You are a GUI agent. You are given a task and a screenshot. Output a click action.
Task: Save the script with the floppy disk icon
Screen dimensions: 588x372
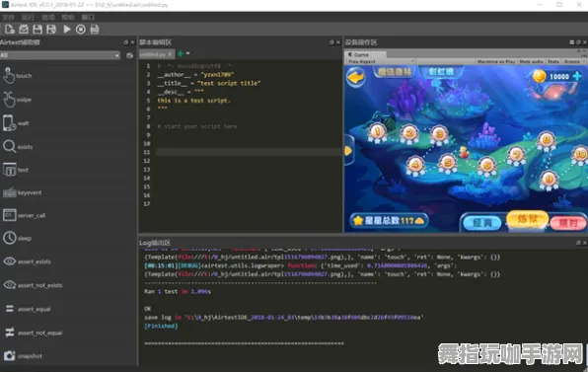click(37, 30)
